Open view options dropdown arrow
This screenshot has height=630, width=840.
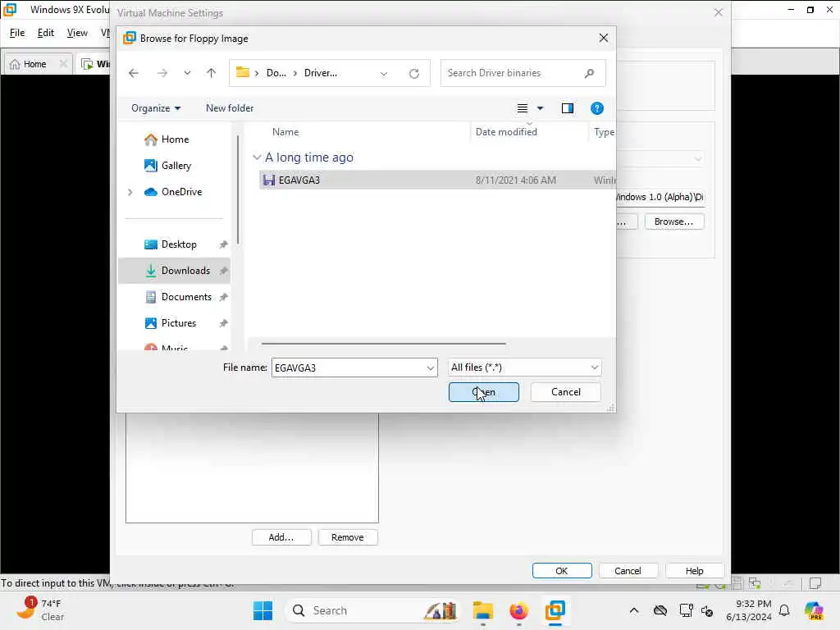pyautogui.click(x=540, y=108)
